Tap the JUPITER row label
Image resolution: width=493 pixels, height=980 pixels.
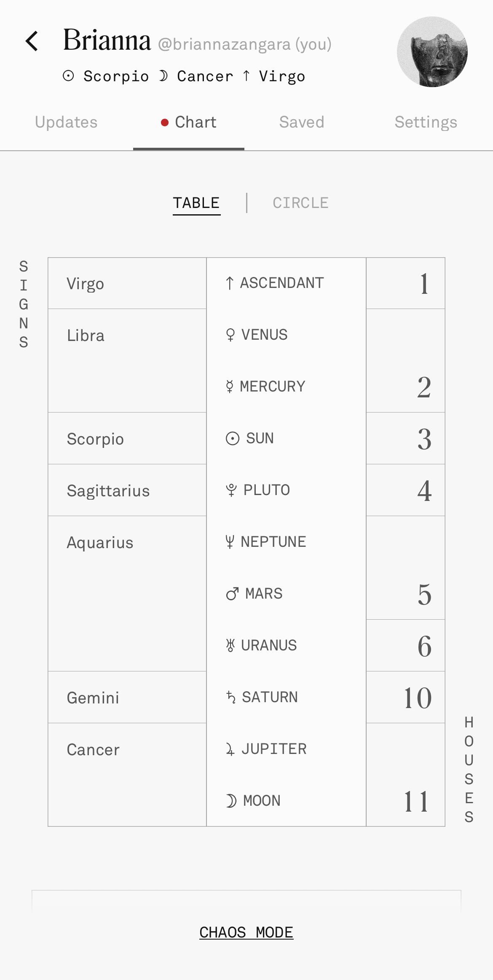pos(274,749)
